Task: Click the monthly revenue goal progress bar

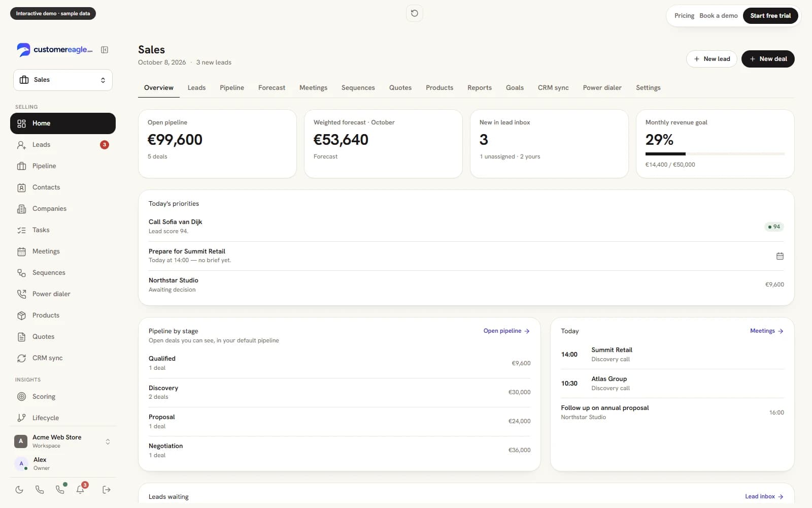Action: click(x=715, y=154)
